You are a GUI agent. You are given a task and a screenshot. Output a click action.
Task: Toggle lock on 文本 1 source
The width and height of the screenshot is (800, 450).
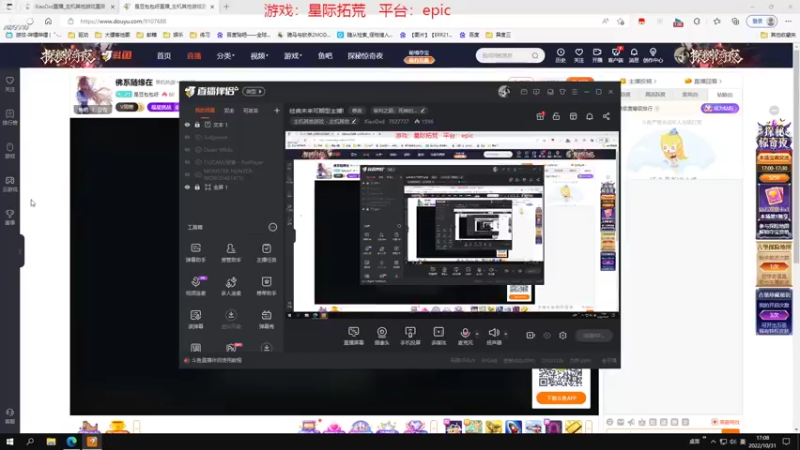pos(197,124)
